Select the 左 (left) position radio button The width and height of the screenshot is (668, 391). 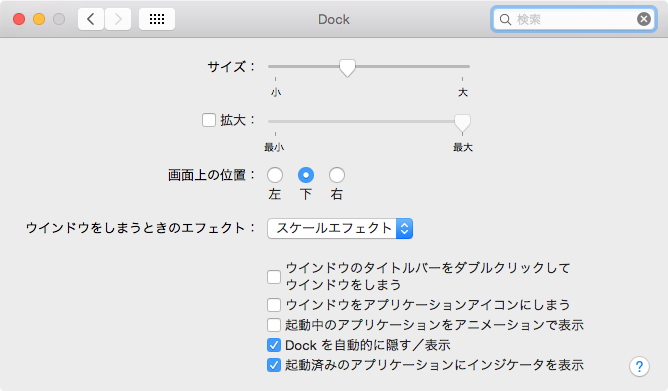click(x=275, y=175)
